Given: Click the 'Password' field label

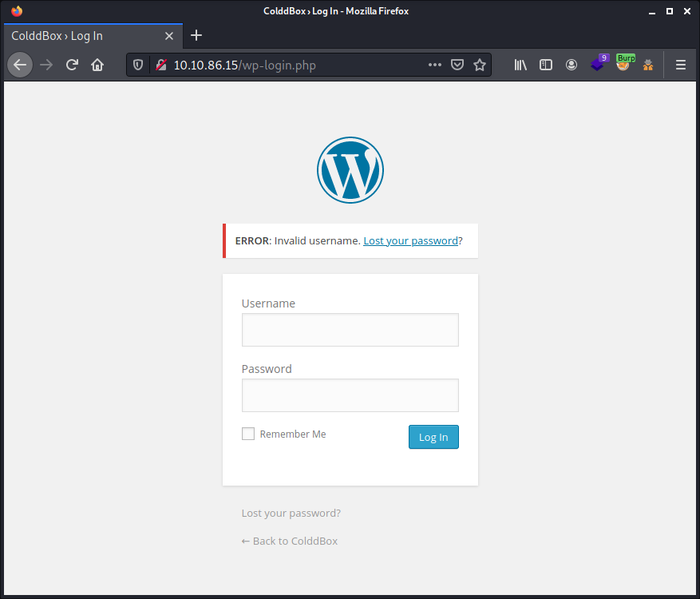Looking at the screenshot, I should pos(267,369).
